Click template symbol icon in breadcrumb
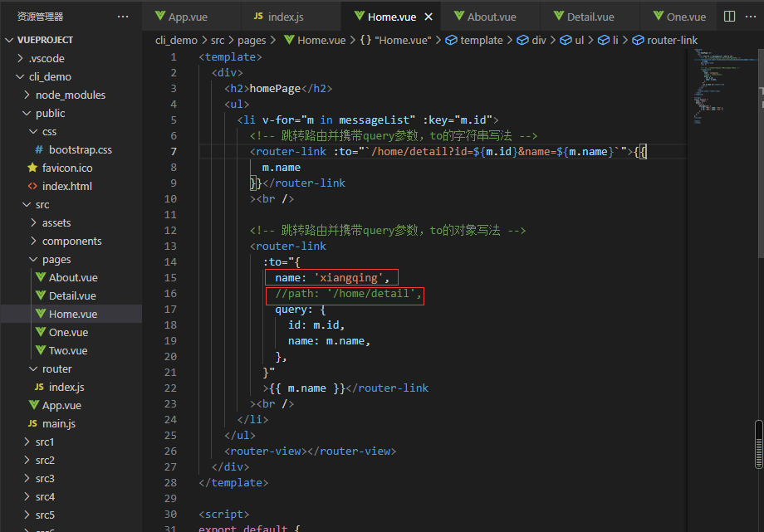Screen dimensions: 764x532 coord(452,41)
